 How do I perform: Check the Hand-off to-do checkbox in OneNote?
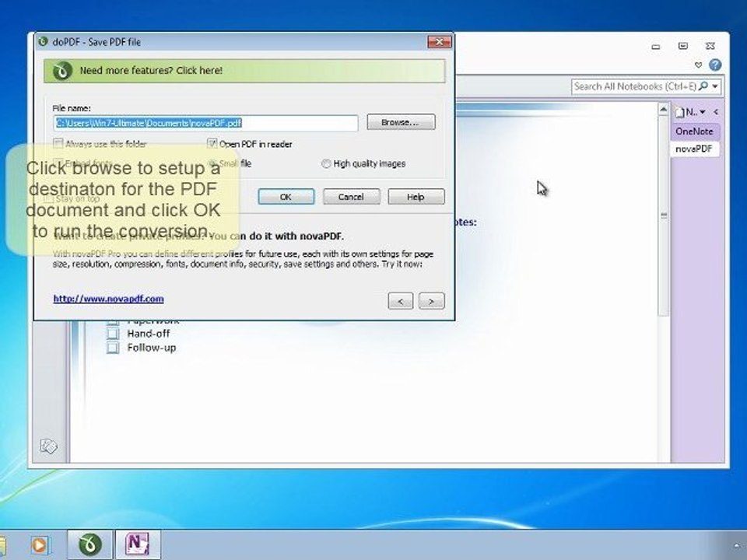coord(113,334)
